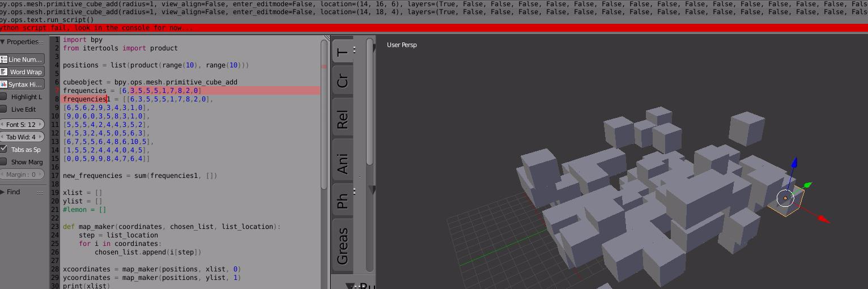Toggle the Word Wrap button

click(22, 72)
